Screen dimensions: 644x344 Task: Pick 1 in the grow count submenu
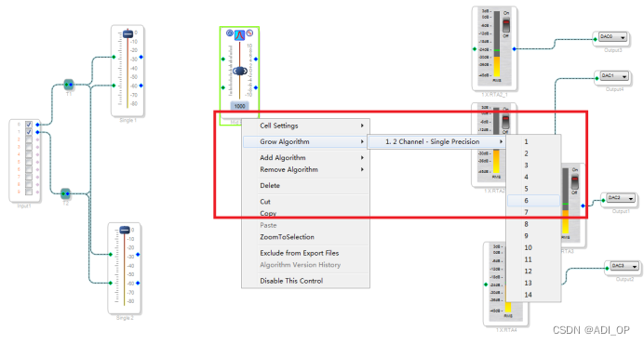[533, 141]
